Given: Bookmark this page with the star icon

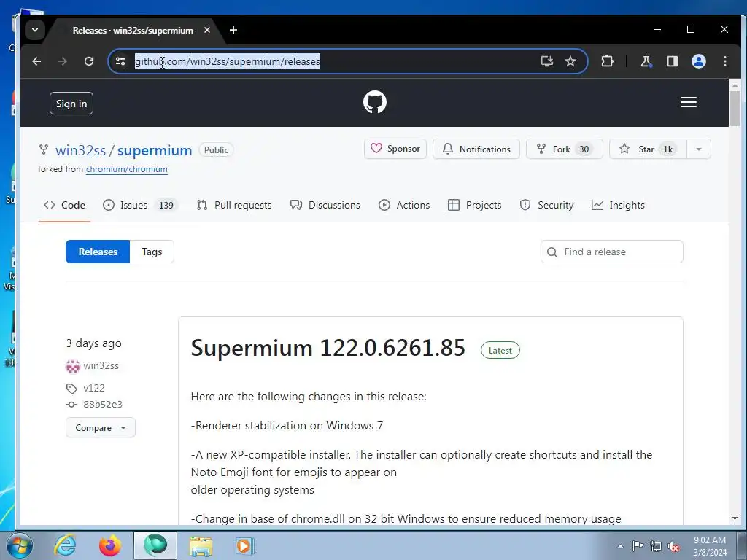Looking at the screenshot, I should tap(570, 61).
